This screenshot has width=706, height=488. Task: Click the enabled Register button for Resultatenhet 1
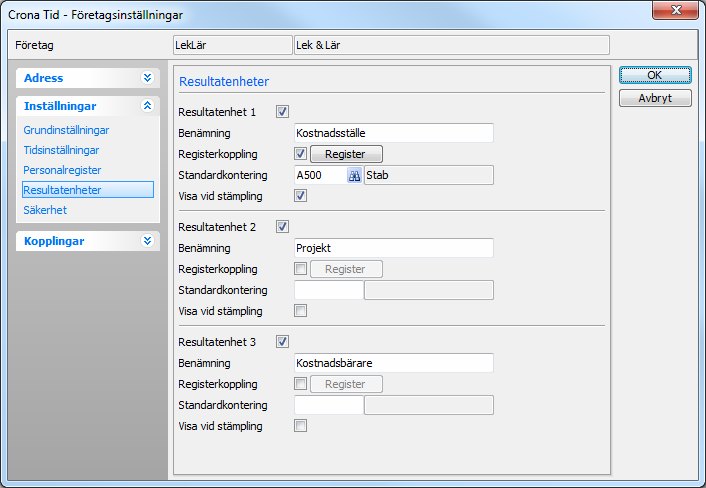pos(346,154)
